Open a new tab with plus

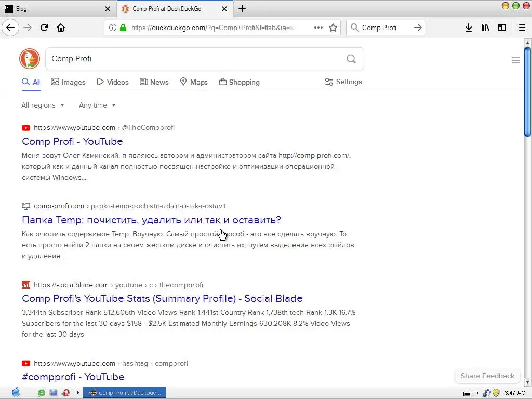coord(242,8)
